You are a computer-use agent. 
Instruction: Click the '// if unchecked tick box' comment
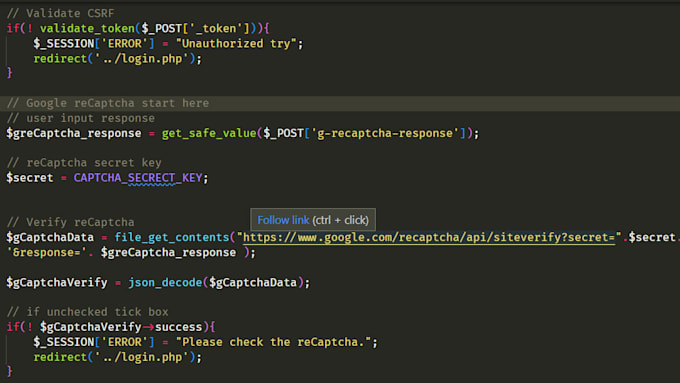click(x=88, y=312)
